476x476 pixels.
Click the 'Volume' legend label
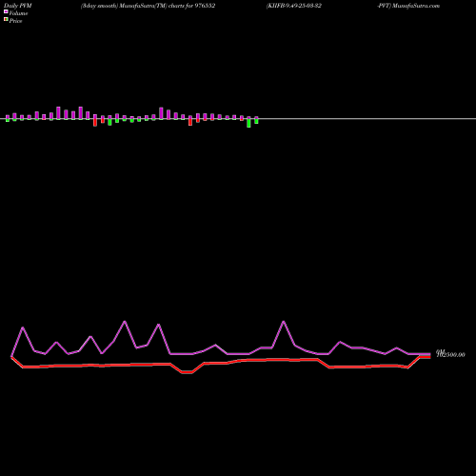[x=18, y=13]
